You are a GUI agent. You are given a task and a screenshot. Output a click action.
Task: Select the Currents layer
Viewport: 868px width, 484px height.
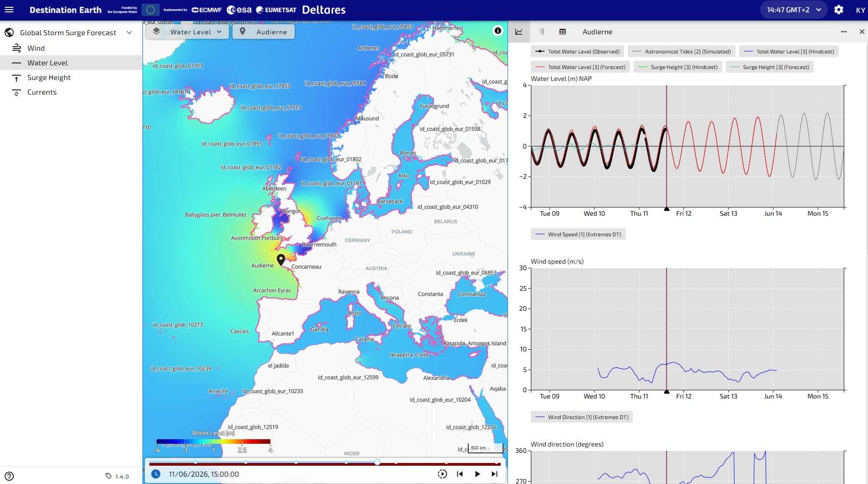pos(71,92)
